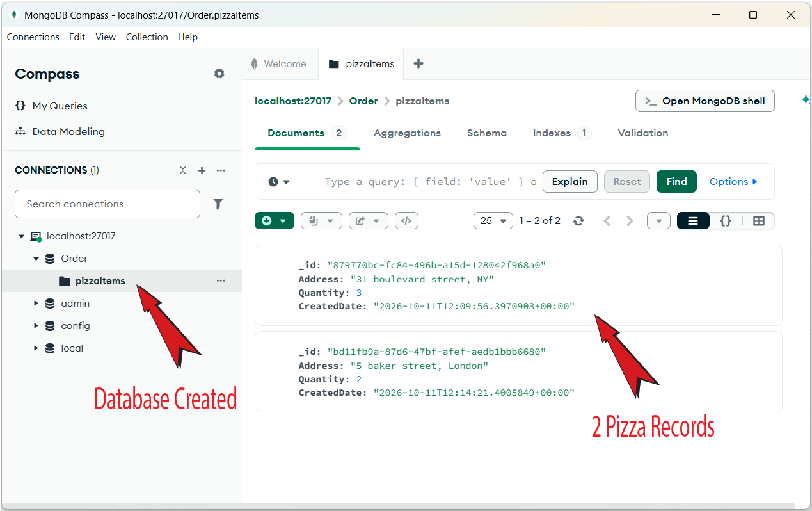Open the Edit menu
This screenshot has height=511, width=812.
click(77, 37)
